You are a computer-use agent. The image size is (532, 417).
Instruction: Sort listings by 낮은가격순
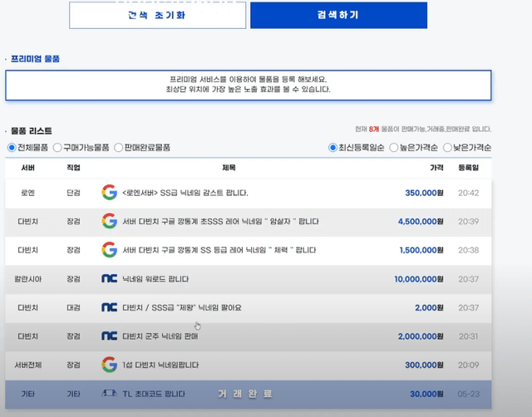coord(447,147)
